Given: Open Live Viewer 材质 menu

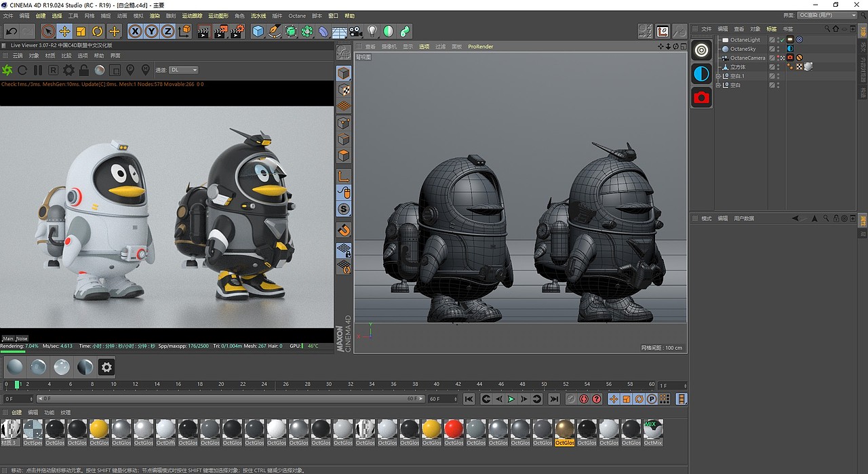Looking at the screenshot, I should (50, 56).
